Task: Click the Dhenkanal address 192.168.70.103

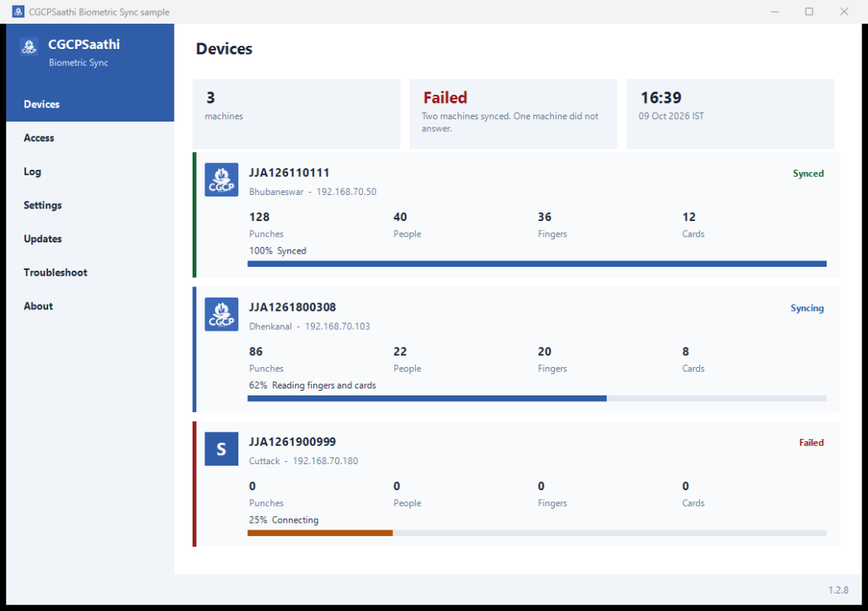Action: pos(338,326)
